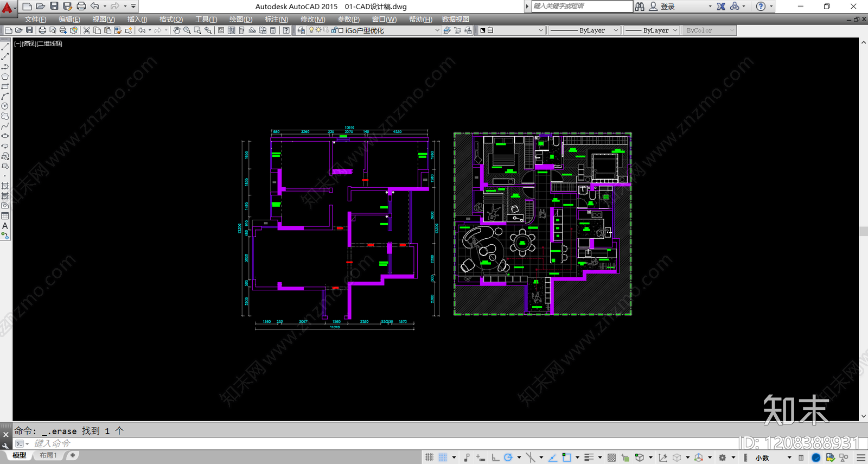Open the 文件(F) menu
Image resolution: width=868 pixels, height=464 pixels.
pos(35,19)
